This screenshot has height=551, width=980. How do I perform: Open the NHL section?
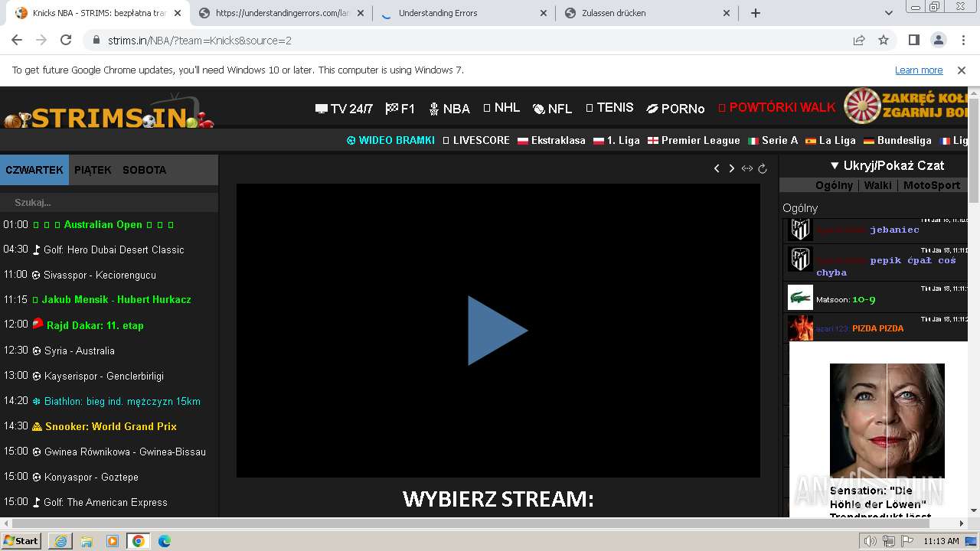pos(501,108)
